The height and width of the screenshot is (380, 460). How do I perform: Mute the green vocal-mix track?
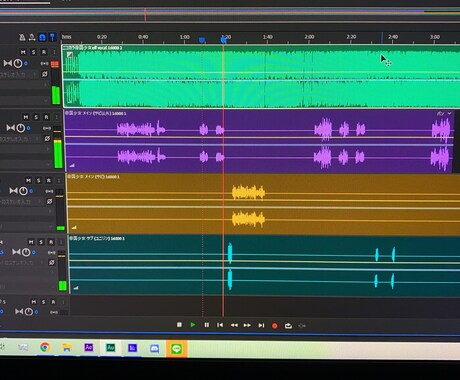click(23, 52)
